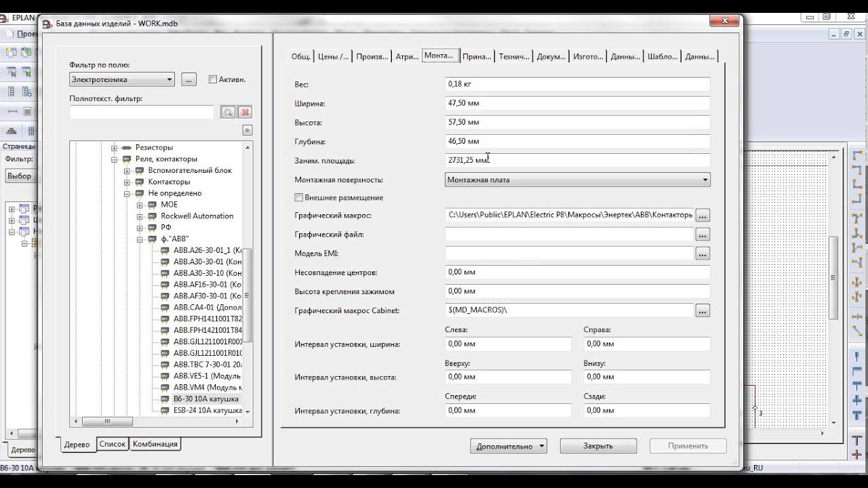Image resolution: width=868 pixels, height=488 pixels.
Task: Expand the Контакторы tree node
Action: (x=127, y=182)
